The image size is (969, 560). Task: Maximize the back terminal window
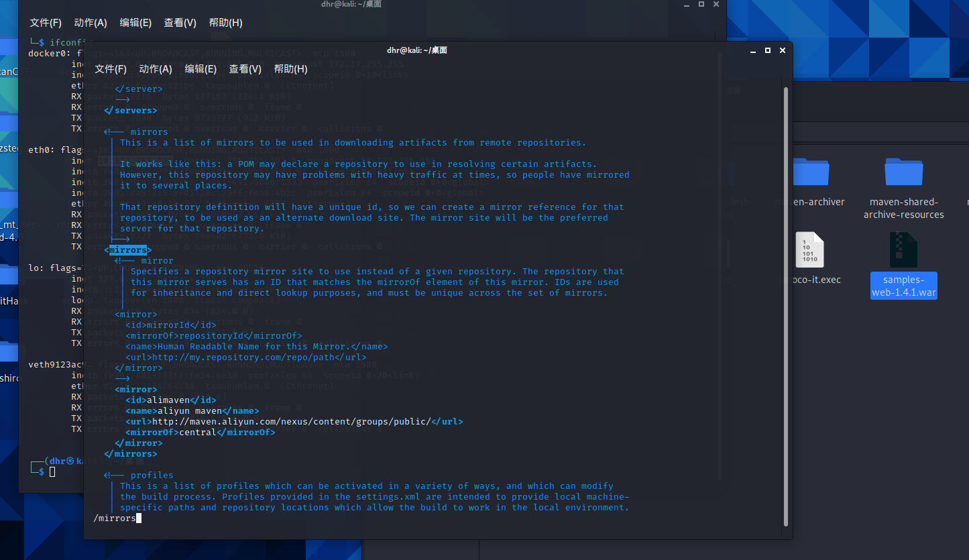pyautogui.click(x=701, y=4)
